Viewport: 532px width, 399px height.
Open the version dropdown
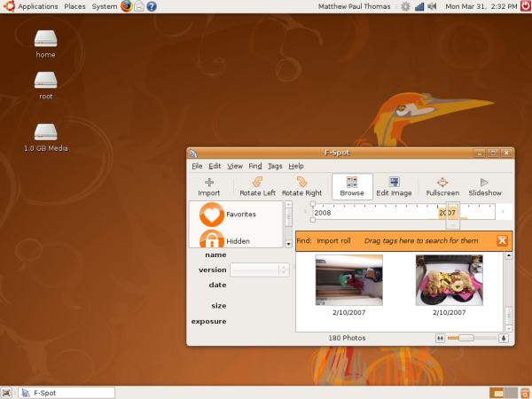pyautogui.click(x=258, y=270)
